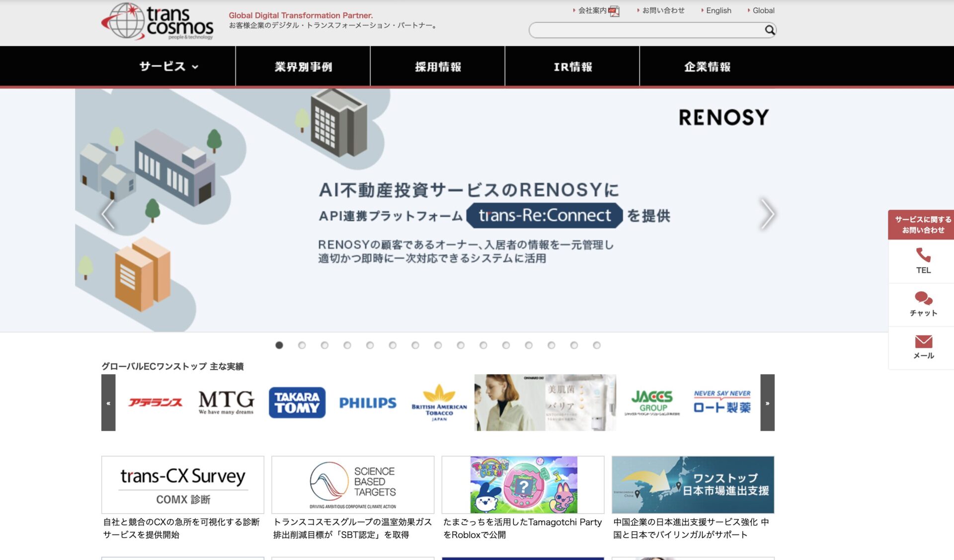Click the PHILIPS logo
This screenshot has height=560, width=954.
click(x=368, y=402)
